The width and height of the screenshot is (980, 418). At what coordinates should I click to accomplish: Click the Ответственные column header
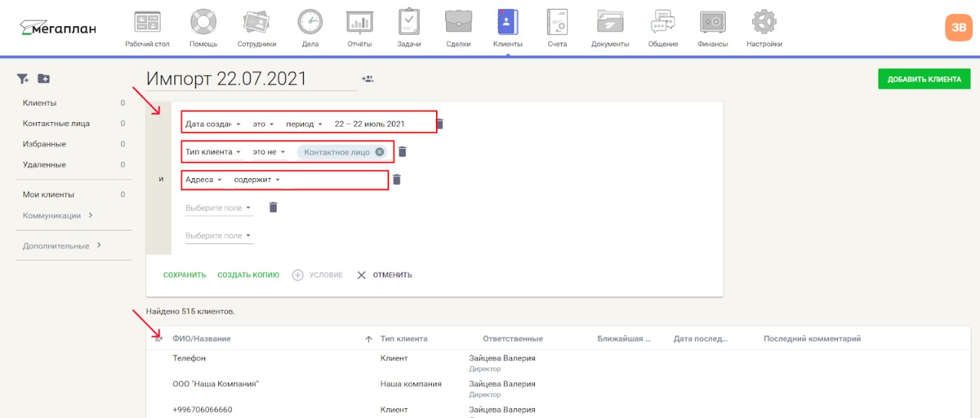point(513,339)
